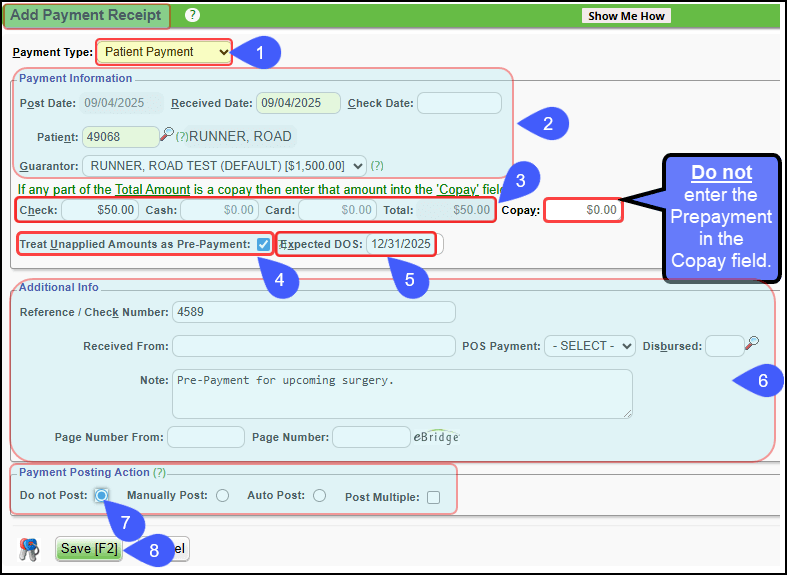The height and width of the screenshot is (575, 787).
Task: Click the Received From text field
Action: coord(313,346)
